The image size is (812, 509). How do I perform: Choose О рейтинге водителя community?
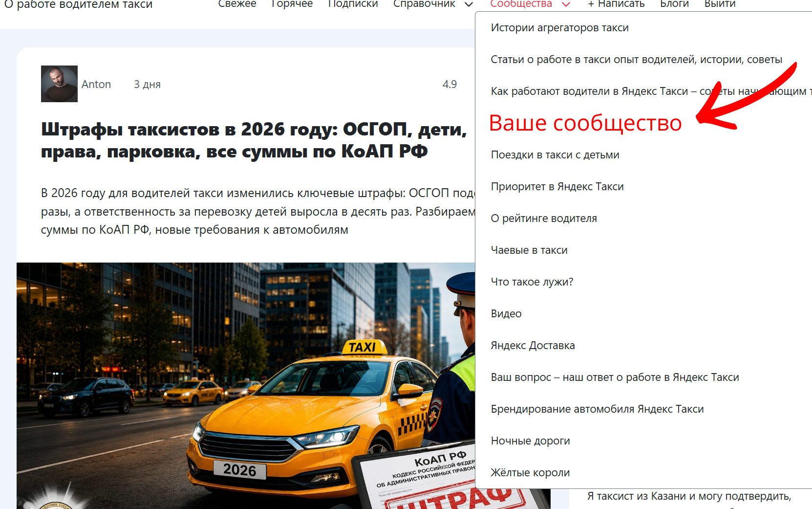click(x=544, y=219)
